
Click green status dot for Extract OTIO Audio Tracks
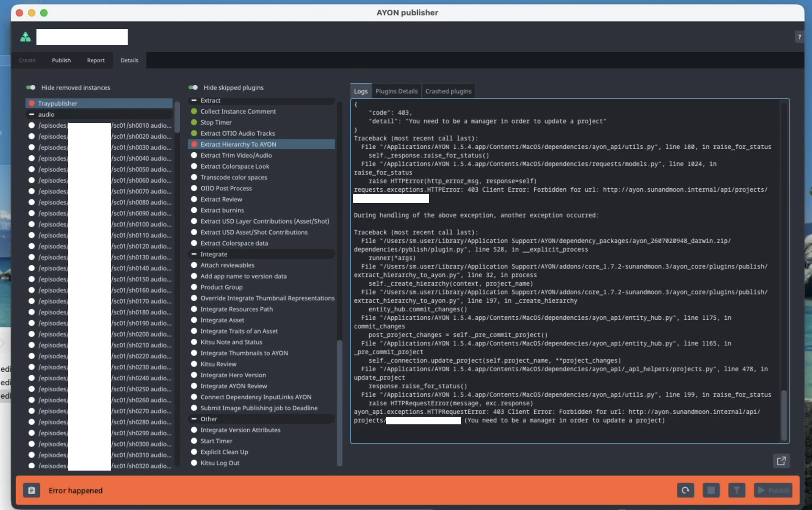tap(194, 134)
